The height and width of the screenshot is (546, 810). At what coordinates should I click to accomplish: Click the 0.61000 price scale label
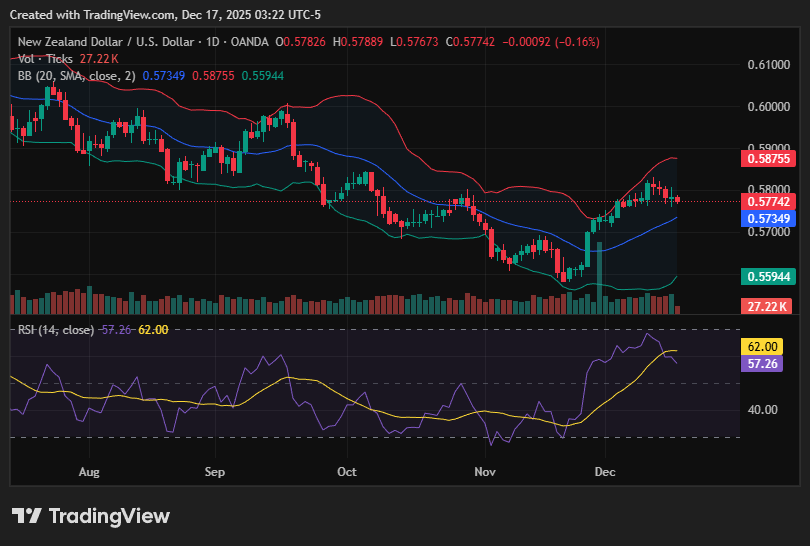click(767, 65)
